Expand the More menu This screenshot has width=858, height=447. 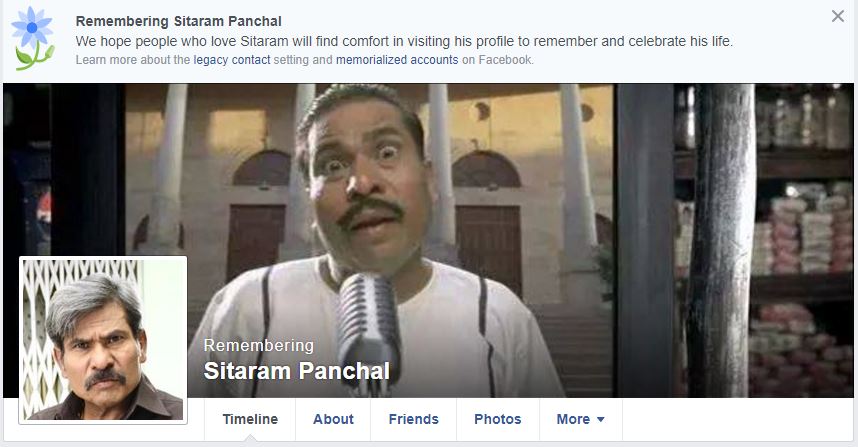point(581,419)
